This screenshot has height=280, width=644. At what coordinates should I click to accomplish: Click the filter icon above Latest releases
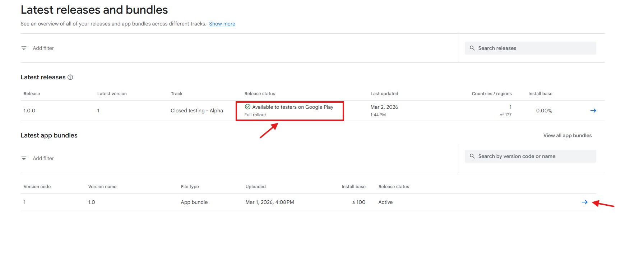(x=24, y=48)
